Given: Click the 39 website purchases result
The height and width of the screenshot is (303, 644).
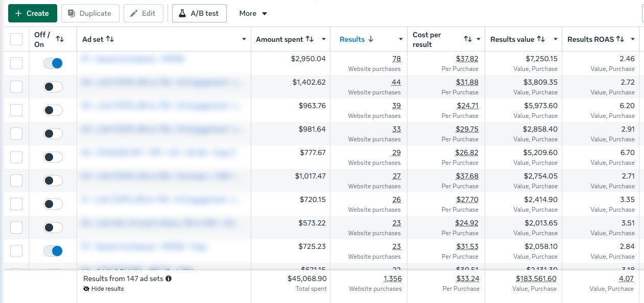Looking at the screenshot, I should [x=396, y=106].
